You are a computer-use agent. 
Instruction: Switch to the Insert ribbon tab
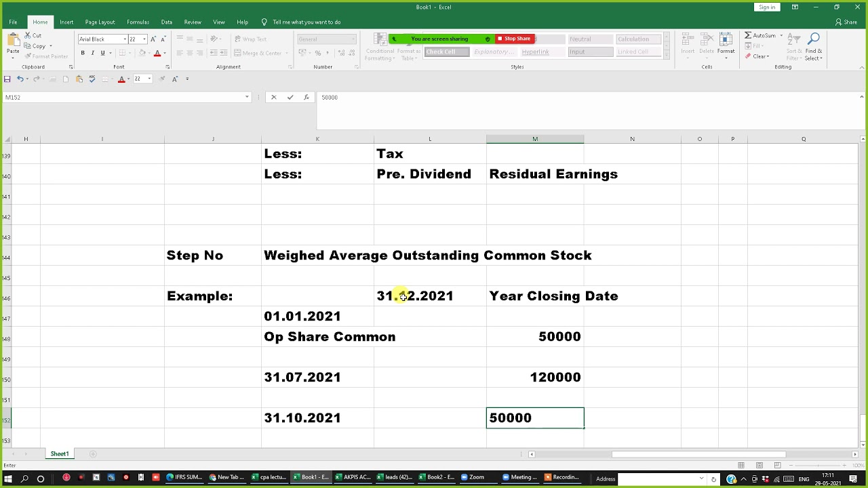(66, 22)
